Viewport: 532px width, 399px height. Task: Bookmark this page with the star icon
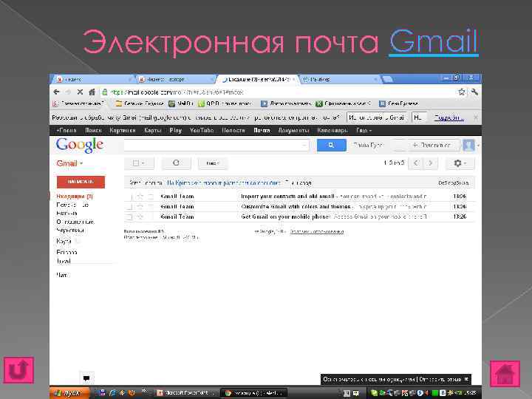(x=461, y=92)
